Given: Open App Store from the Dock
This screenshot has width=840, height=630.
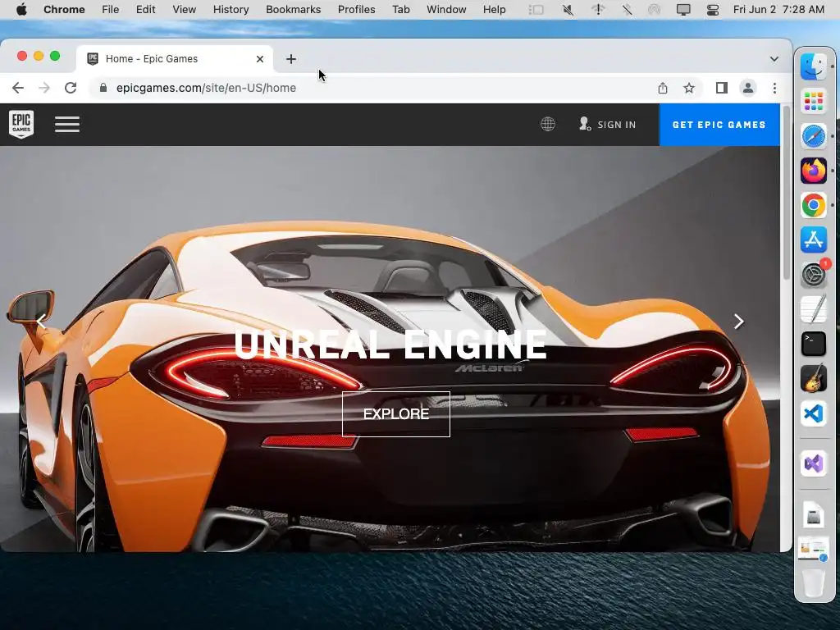Looking at the screenshot, I should pyautogui.click(x=813, y=240).
